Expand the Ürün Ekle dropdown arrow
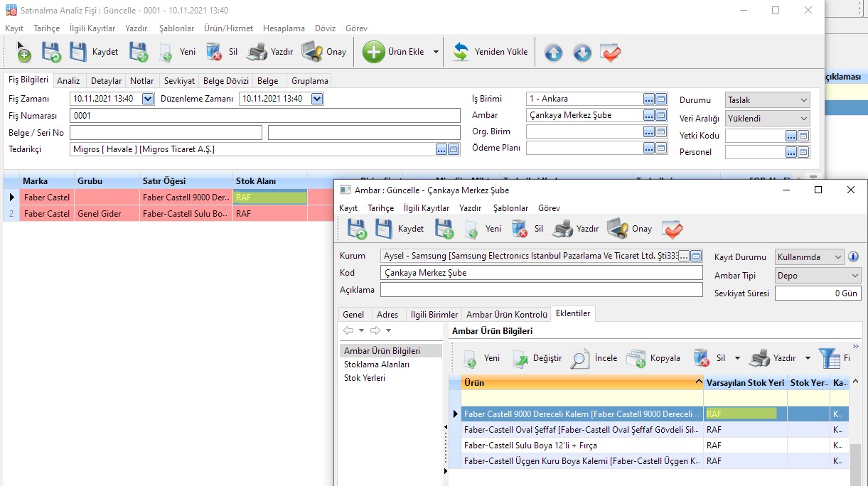868x486 pixels. (x=436, y=52)
